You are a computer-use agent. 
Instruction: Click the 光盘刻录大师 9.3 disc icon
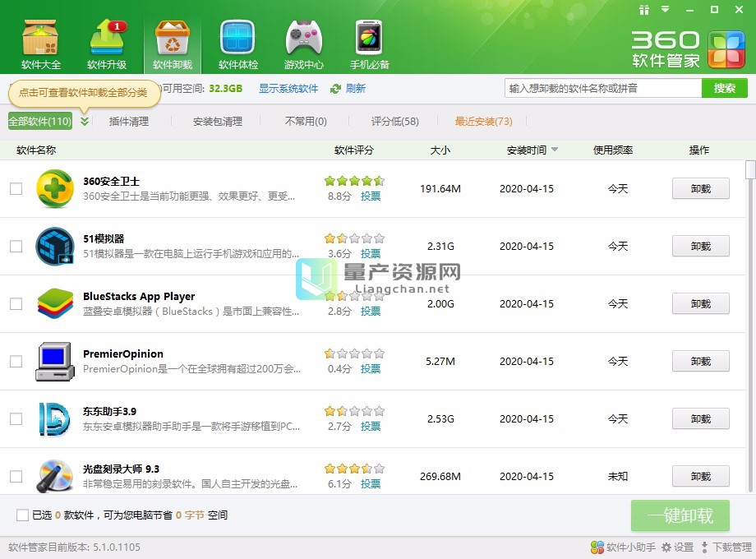coord(55,476)
